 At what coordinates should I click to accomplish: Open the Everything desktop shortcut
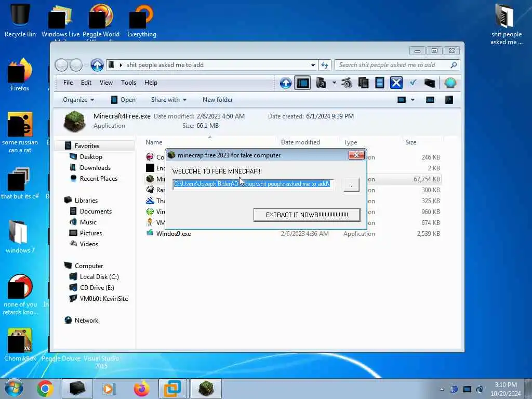pyautogui.click(x=141, y=20)
